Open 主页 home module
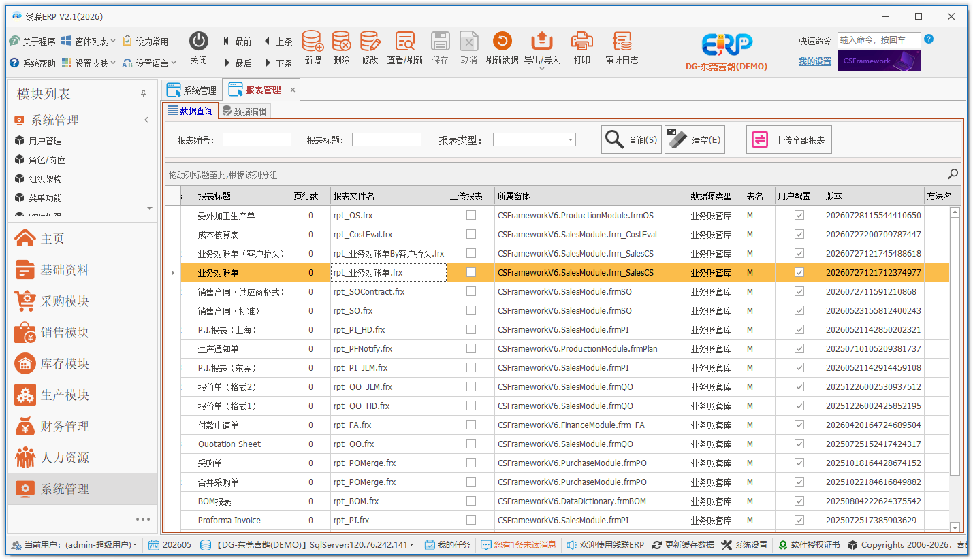Screen dimensions: 973x560 [82, 239]
